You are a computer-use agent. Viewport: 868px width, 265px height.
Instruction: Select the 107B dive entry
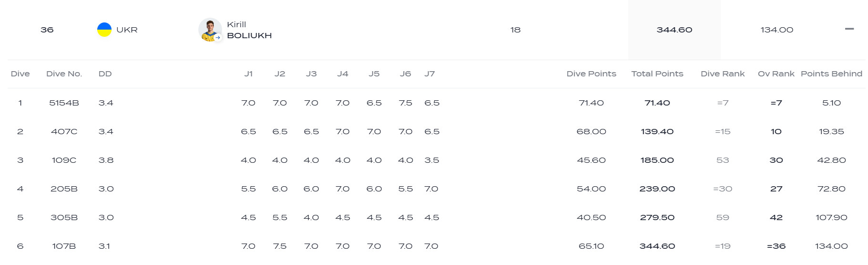(64, 246)
